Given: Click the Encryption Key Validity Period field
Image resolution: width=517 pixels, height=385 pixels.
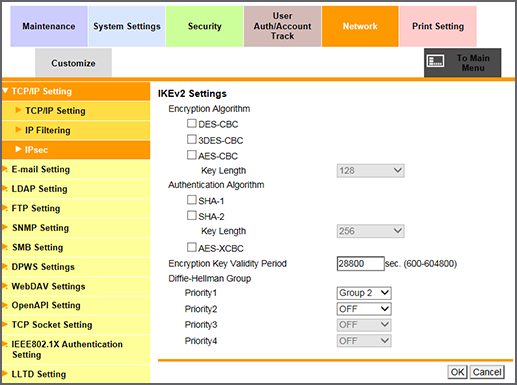Looking at the screenshot, I should (x=360, y=264).
